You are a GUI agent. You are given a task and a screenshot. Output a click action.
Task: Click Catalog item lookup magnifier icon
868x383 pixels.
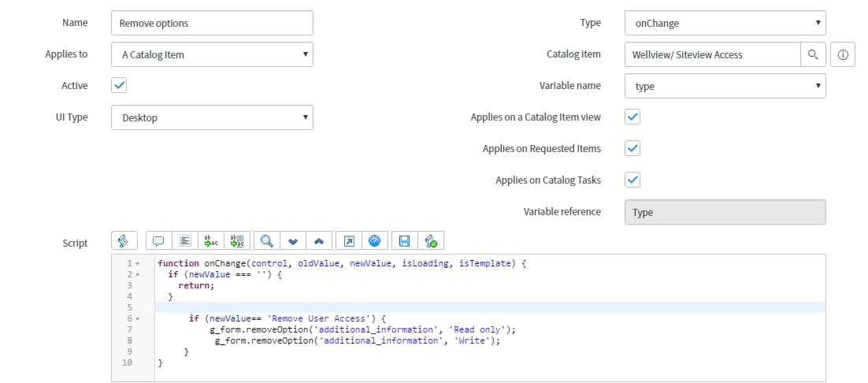tap(813, 54)
